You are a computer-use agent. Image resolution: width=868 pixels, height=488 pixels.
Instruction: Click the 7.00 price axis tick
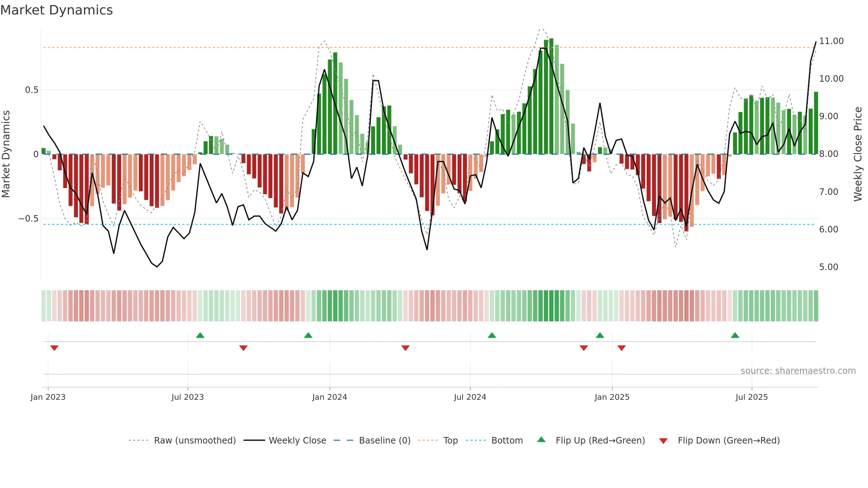pos(829,192)
